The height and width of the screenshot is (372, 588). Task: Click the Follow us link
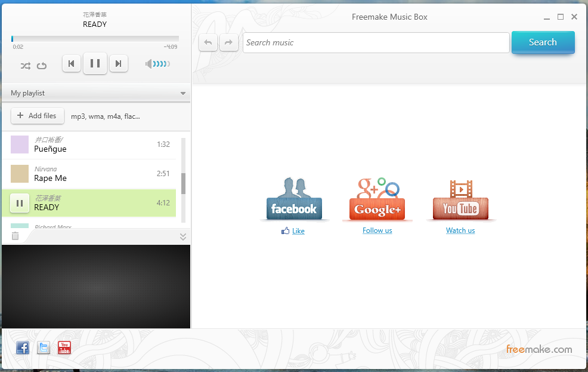[377, 230]
